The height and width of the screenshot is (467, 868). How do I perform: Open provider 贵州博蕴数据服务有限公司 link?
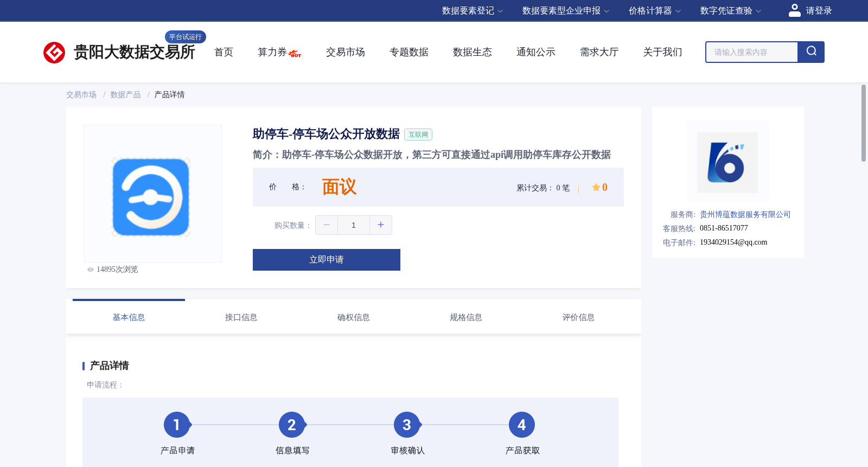tap(745, 215)
